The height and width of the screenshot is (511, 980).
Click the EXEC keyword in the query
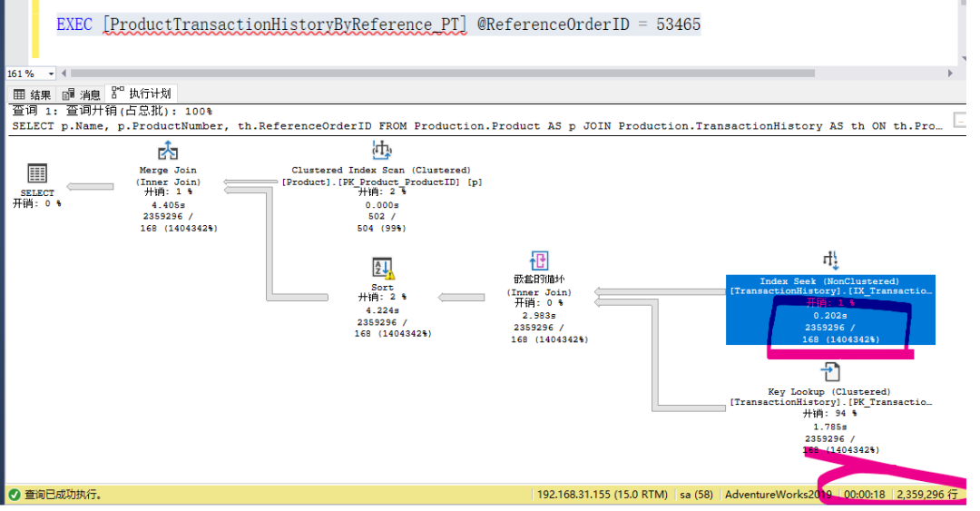[x=74, y=25]
